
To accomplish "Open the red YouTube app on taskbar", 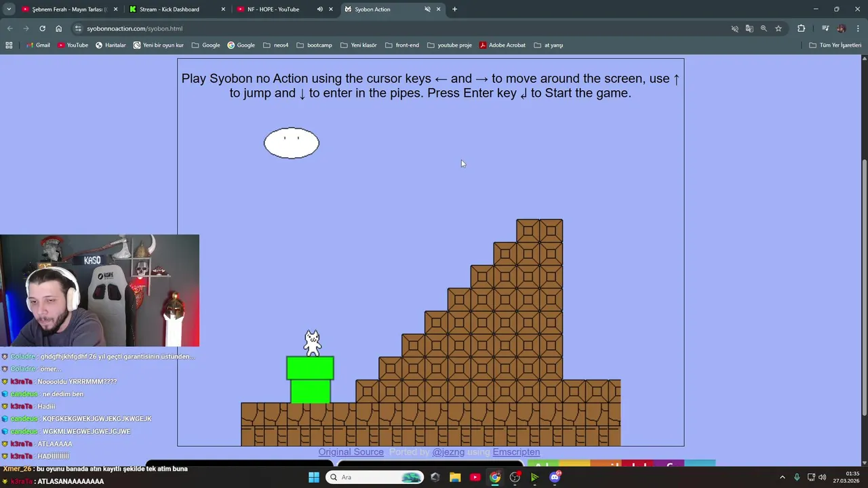I will (x=475, y=477).
